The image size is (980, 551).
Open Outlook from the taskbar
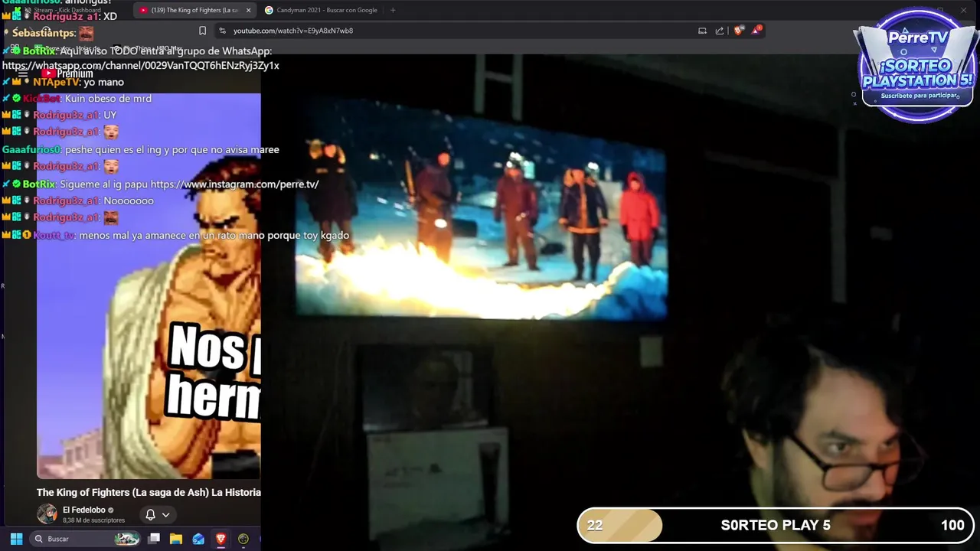point(198,539)
